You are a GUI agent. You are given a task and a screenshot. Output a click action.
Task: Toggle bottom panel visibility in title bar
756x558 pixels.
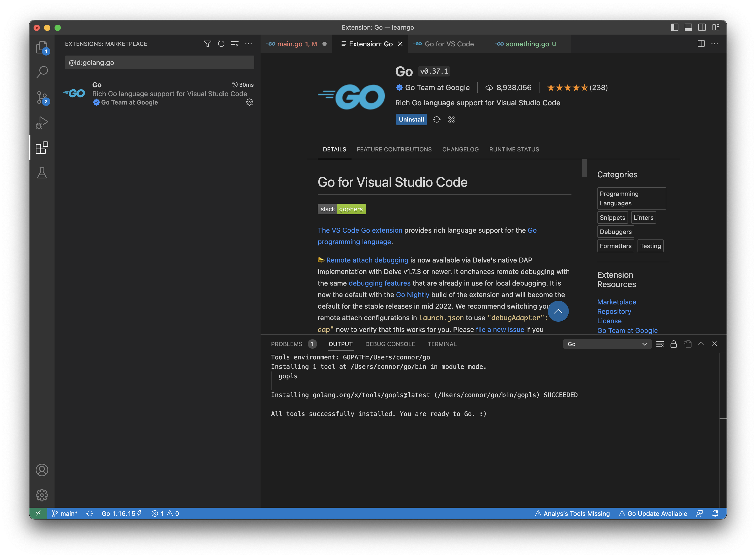[x=688, y=27]
